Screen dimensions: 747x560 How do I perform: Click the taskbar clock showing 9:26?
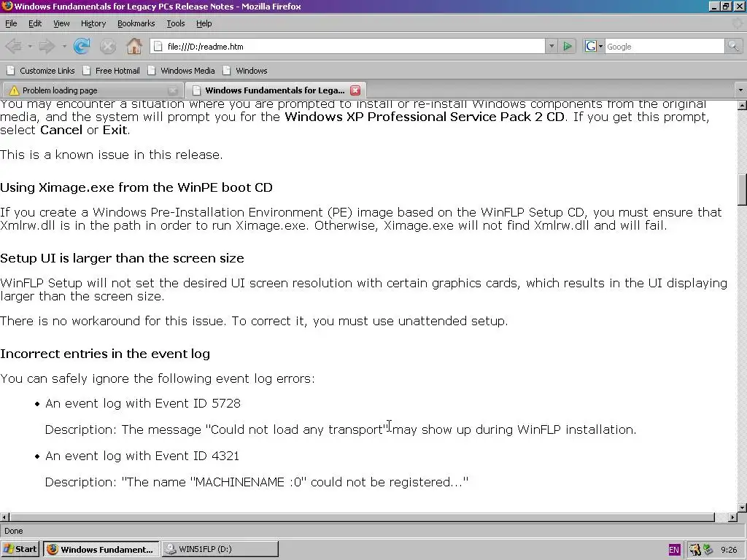click(x=729, y=550)
